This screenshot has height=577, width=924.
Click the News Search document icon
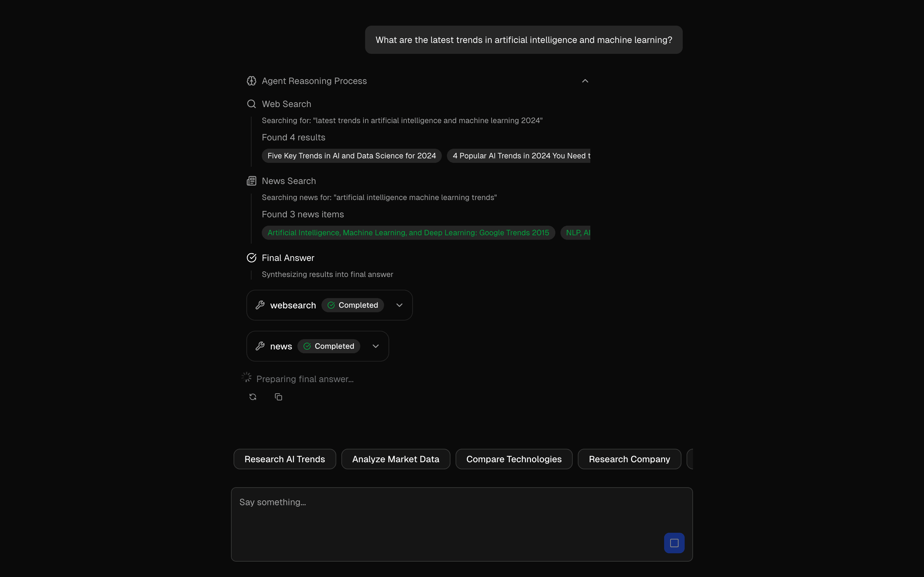pyautogui.click(x=251, y=180)
